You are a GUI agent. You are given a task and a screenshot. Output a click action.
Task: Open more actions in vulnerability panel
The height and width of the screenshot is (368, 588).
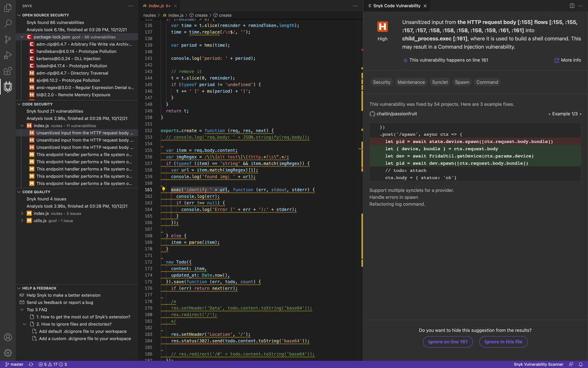click(x=581, y=5)
